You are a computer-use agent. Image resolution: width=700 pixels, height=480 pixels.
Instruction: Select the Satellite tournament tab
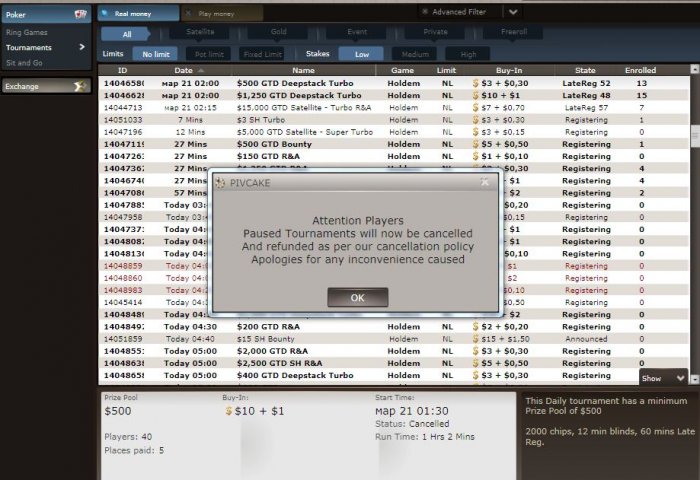click(x=200, y=32)
